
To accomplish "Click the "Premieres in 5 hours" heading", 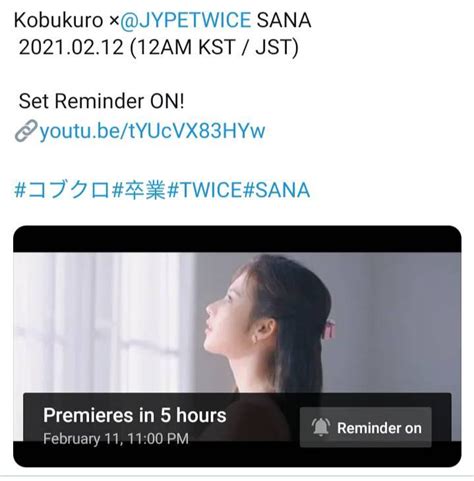I will coord(135,415).
